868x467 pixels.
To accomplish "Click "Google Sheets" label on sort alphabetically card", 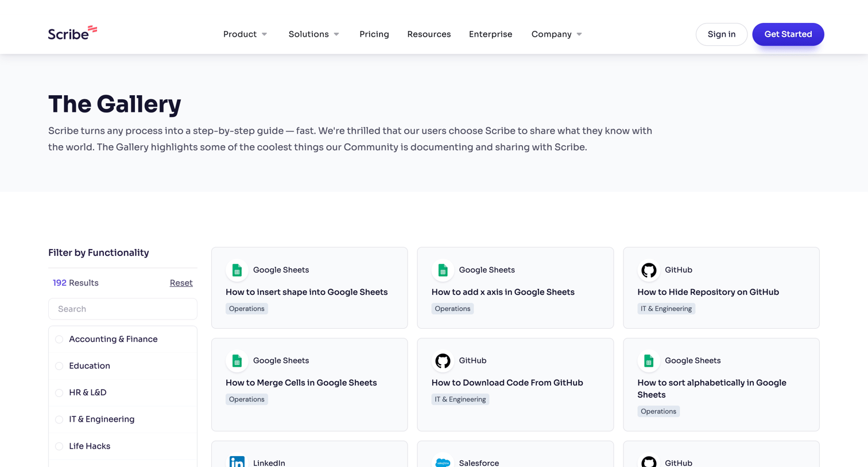I will point(693,361).
